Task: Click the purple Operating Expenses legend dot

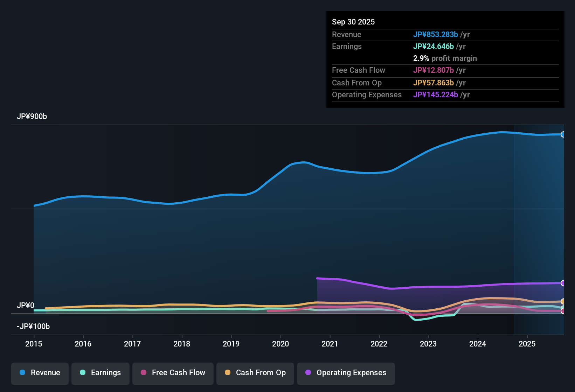Action: pos(307,373)
